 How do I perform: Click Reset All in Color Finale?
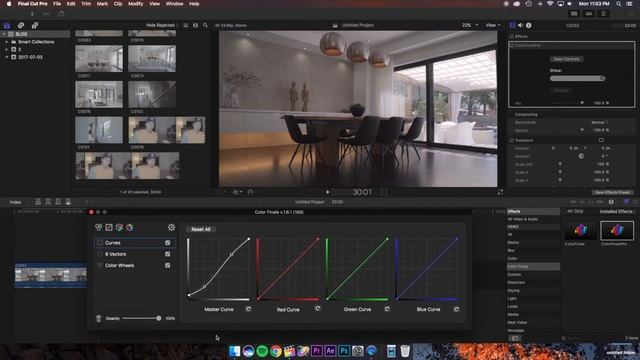point(201,229)
